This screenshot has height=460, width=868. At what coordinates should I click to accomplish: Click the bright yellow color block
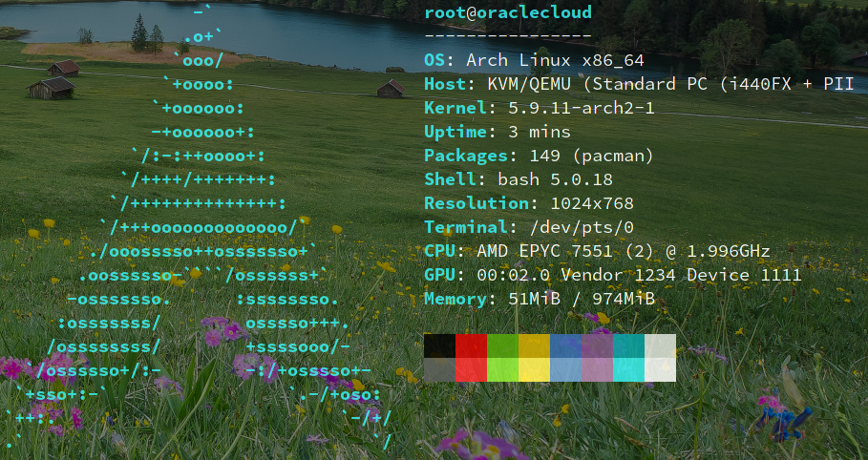534,369
